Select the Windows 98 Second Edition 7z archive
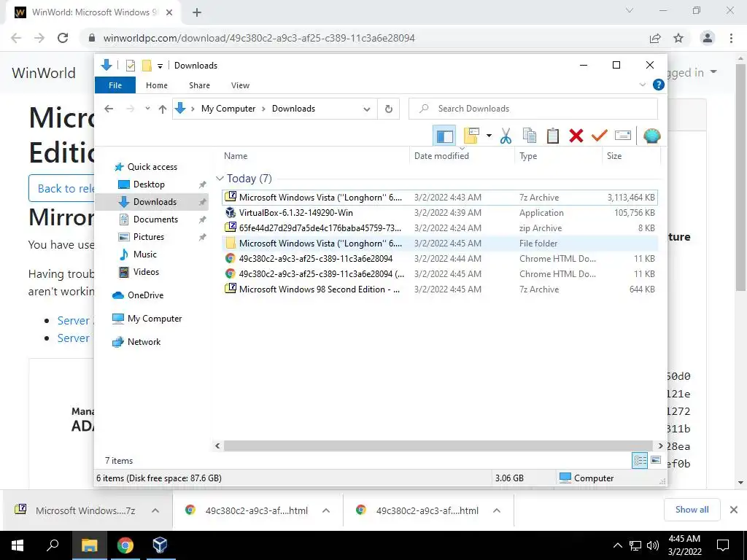Image resolution: width=747 pixels, height=560 pixels. click(x=440, y=289)
